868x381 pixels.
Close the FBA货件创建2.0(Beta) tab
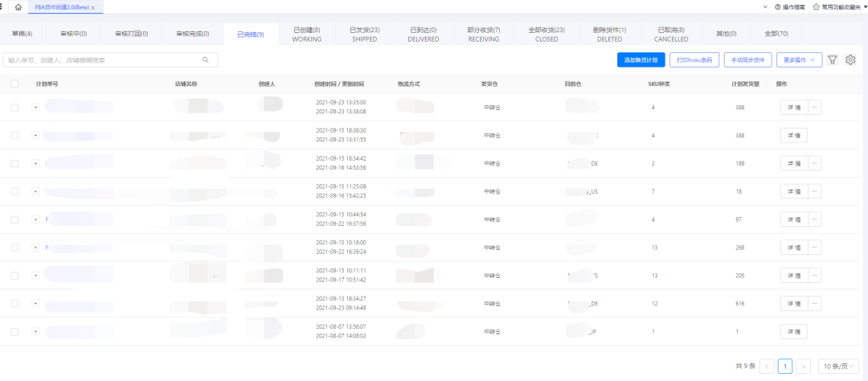click(93, 6)
